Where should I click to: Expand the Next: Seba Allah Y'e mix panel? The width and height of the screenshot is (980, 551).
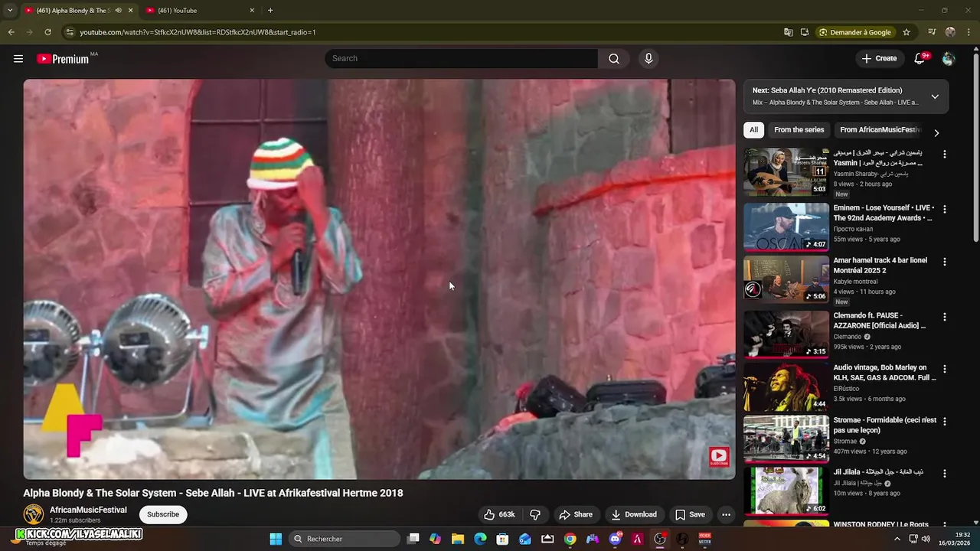pyautogui.click(x=935, y=96)
